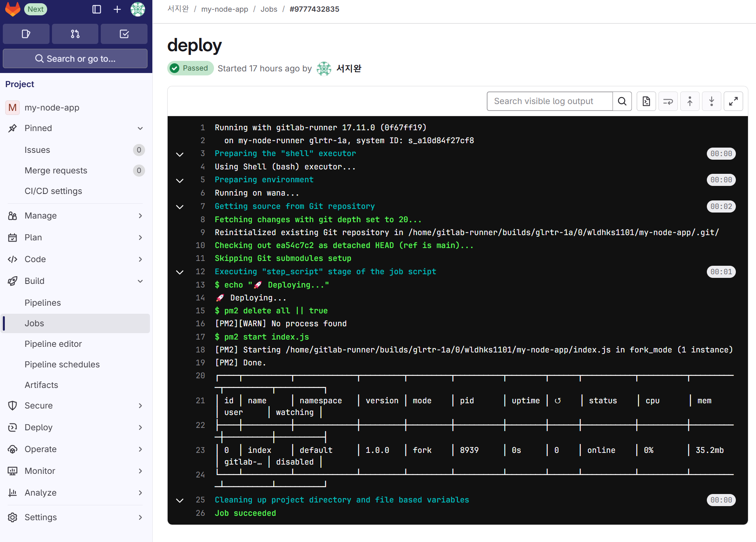
Task: Show the complete raw log
Action: 646,101
